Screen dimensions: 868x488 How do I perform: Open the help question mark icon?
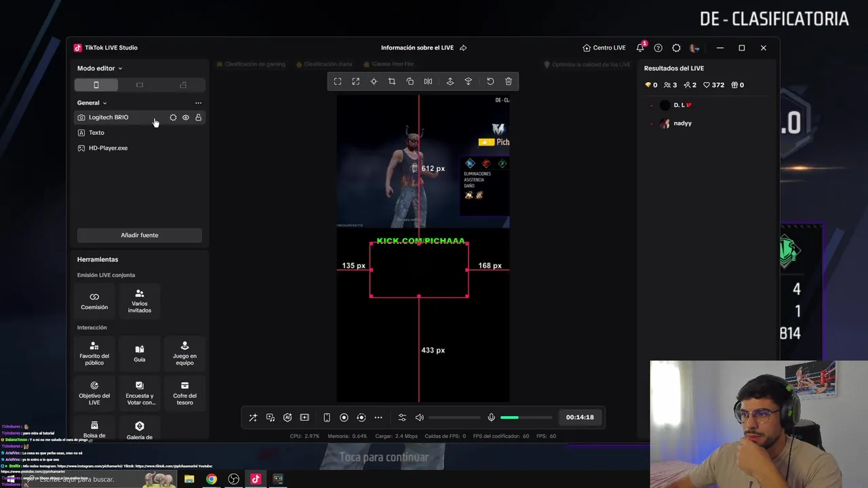tap(658, 48)
